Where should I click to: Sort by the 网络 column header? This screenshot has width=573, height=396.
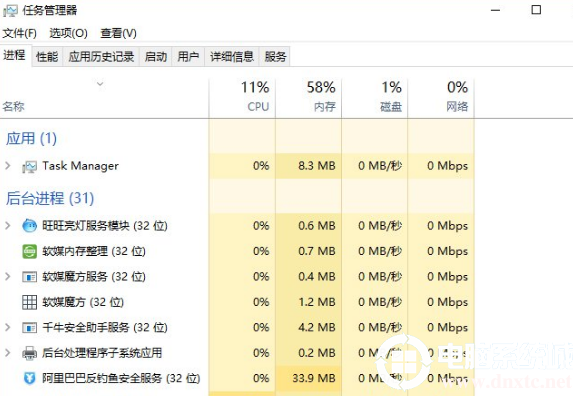point(441,98)
